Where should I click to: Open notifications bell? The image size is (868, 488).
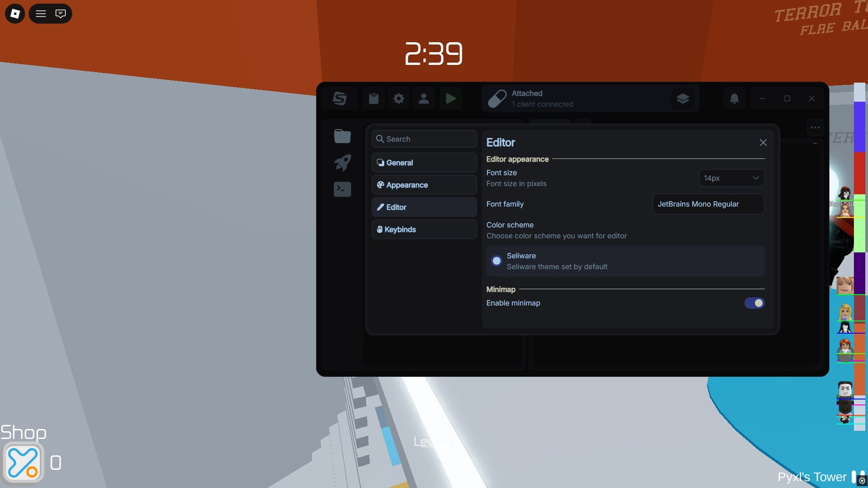click(734, 99)
